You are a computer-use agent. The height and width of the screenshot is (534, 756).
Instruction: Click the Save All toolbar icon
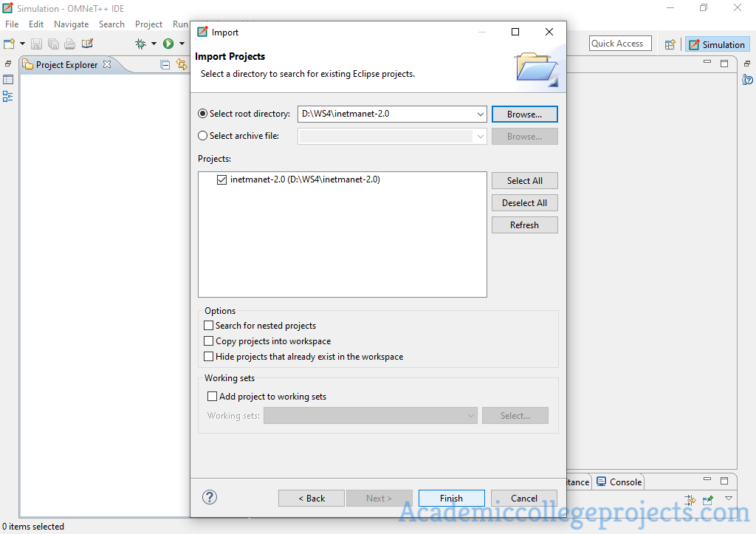[53, 44]
